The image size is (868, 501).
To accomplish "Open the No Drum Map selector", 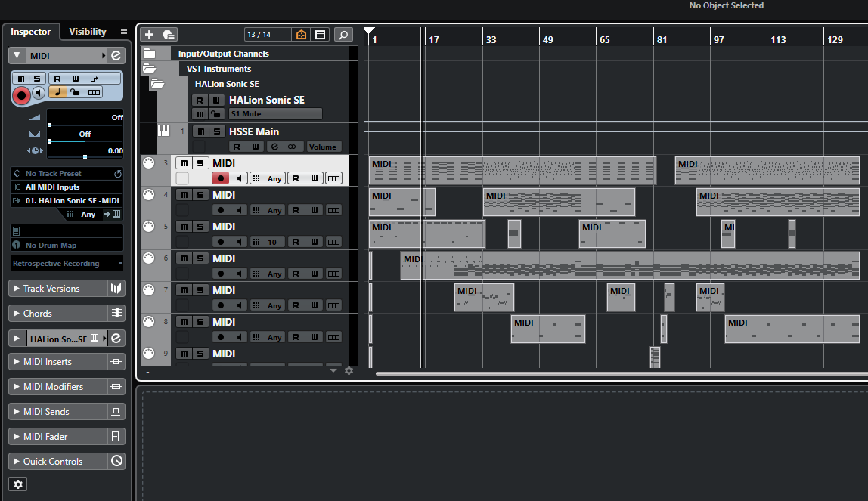I will click(x=67, y=245).
